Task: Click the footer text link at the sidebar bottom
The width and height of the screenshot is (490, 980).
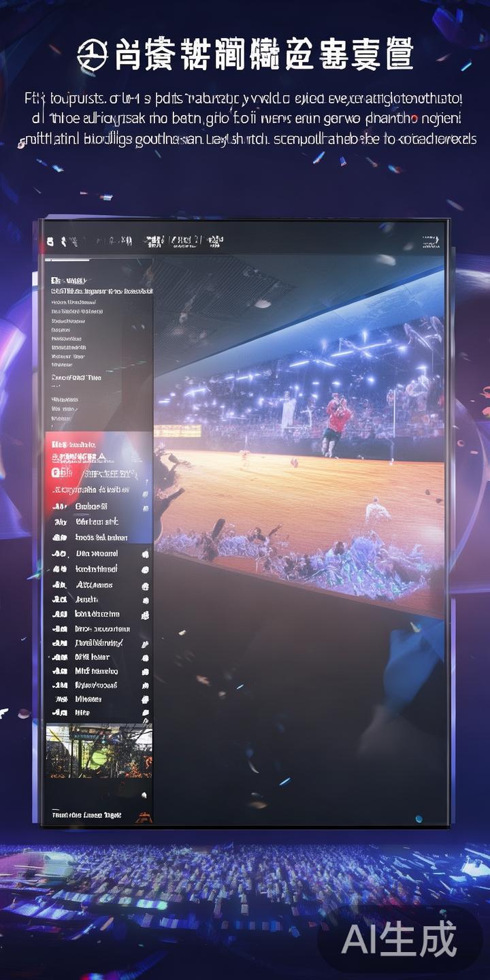Action: click(86, 815)
